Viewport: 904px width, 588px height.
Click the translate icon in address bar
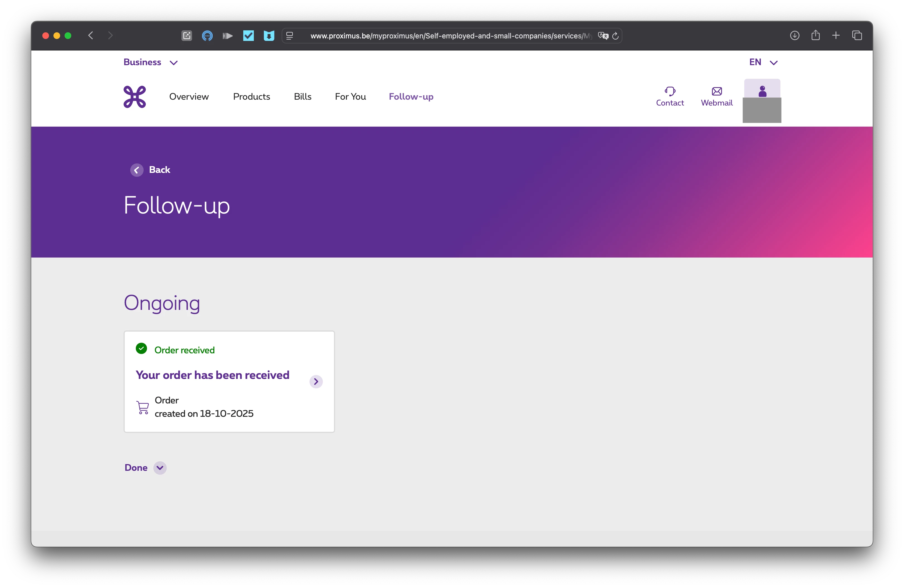click(603, 36)
